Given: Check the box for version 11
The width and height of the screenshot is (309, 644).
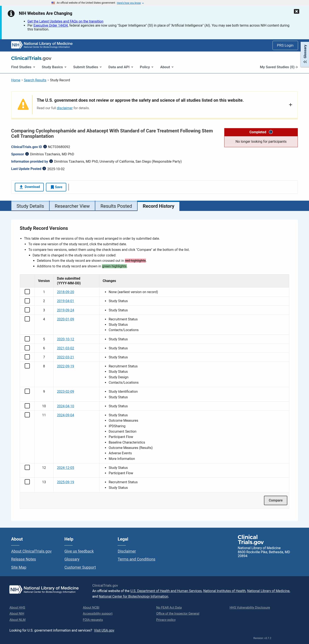Looking at the screenshot, I should (x=27, y=415).
